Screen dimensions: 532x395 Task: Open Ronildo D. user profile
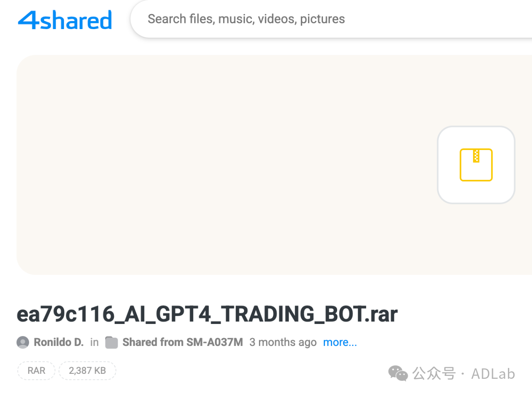59,342
